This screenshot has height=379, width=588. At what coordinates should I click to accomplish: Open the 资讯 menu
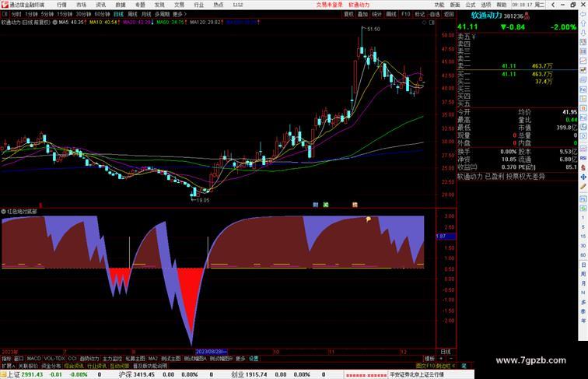click(100, 5)
